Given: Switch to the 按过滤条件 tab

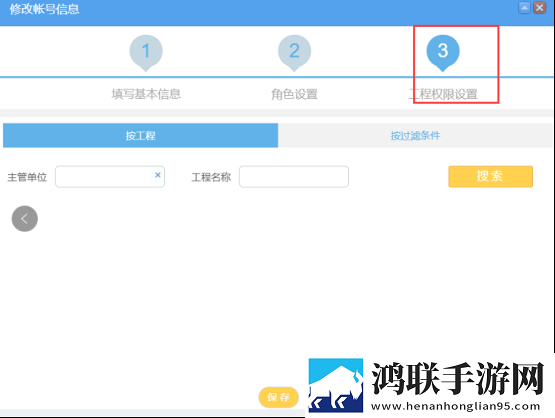Looking at the screenshot, I should tap(415, 135).
